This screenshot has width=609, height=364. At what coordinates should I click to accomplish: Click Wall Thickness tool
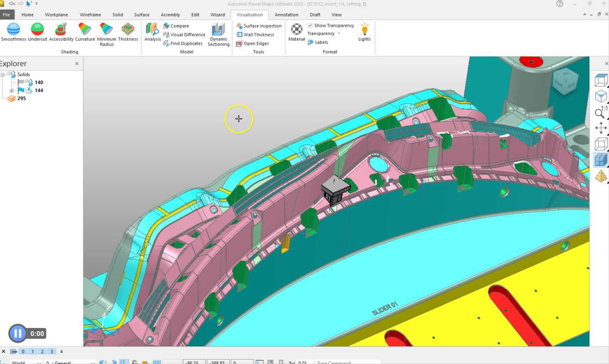click(258, 35)
